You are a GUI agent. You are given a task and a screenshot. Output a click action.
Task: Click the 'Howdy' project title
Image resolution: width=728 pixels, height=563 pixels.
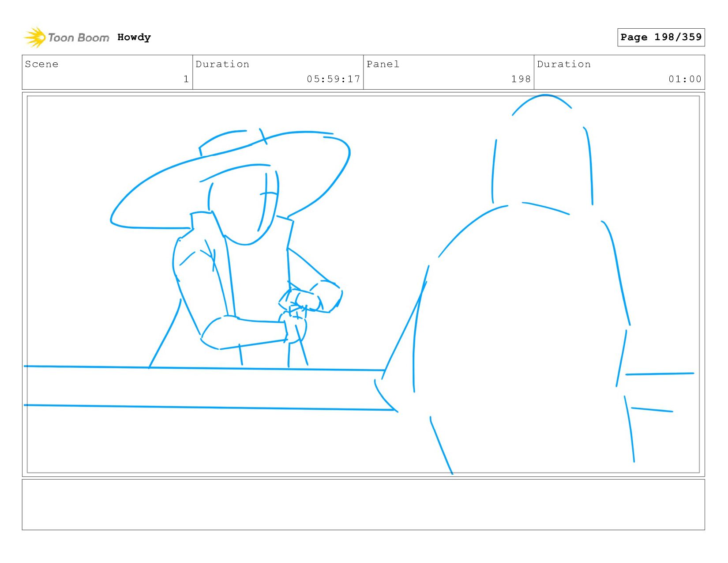pos(134,38)
